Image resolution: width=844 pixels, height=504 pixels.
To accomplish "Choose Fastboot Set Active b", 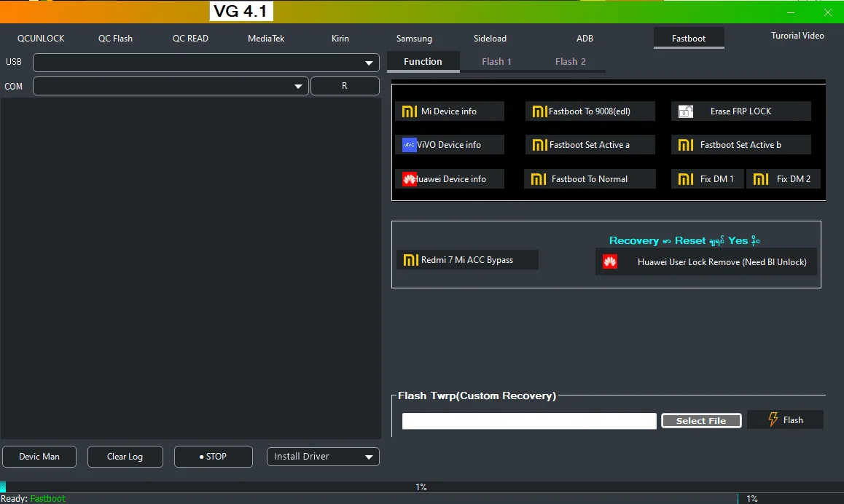I will pos(741,145).
